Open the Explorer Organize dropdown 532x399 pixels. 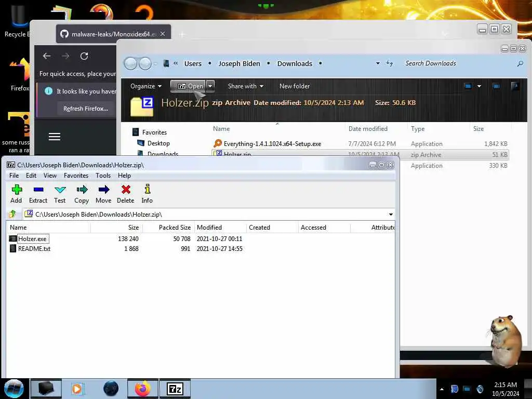pyautogui.click(x=146, y=86)
